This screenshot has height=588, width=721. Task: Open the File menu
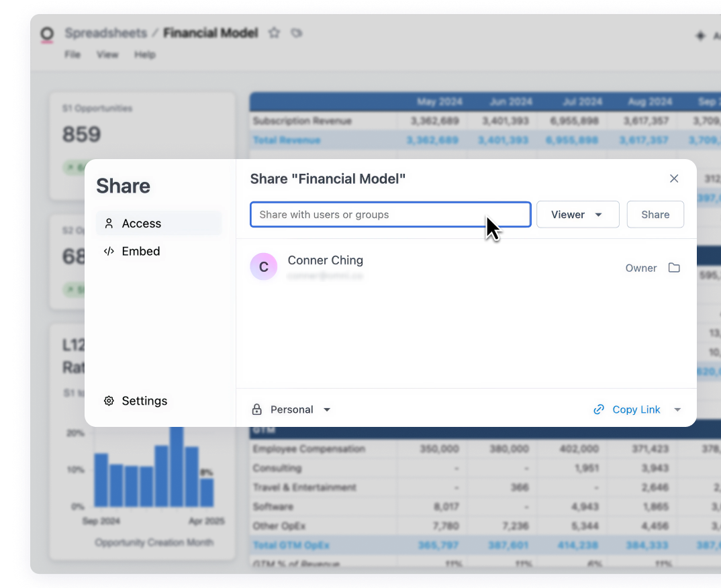point(73,54)
